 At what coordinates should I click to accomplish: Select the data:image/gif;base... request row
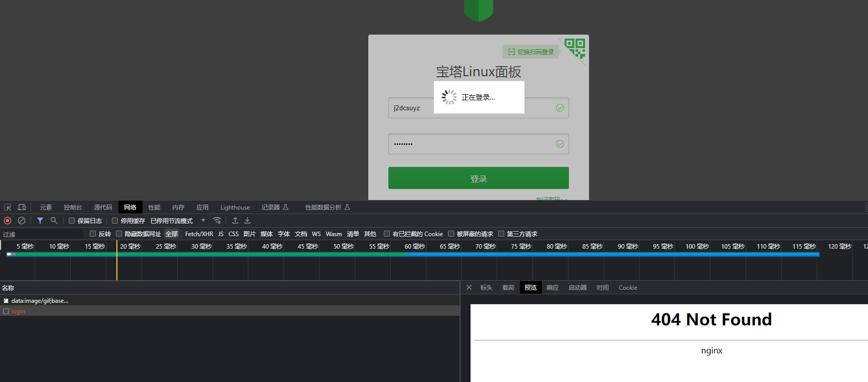tap(230, 300)
